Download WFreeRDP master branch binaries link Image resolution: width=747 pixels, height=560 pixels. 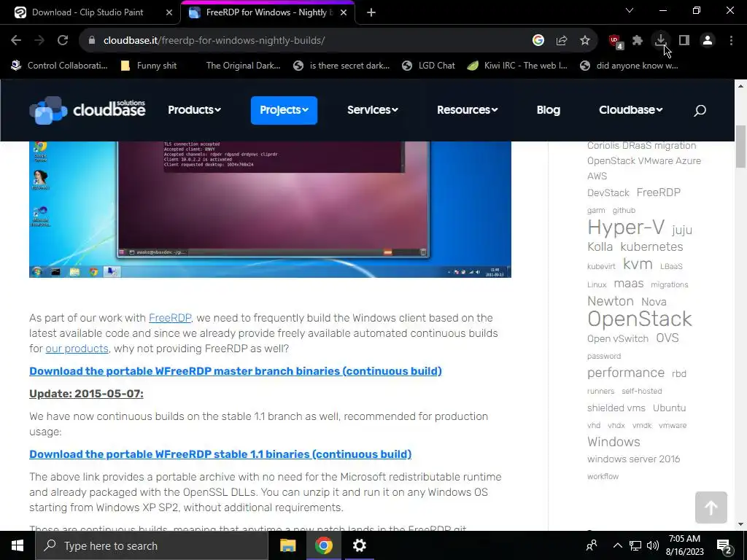coord(236,371)
